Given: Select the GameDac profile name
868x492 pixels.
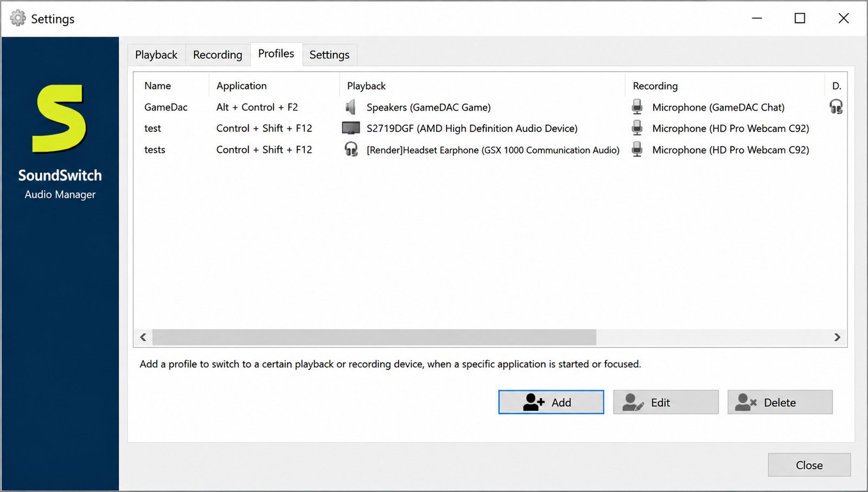Looking at the screenshot, I should tap(165, 107).
